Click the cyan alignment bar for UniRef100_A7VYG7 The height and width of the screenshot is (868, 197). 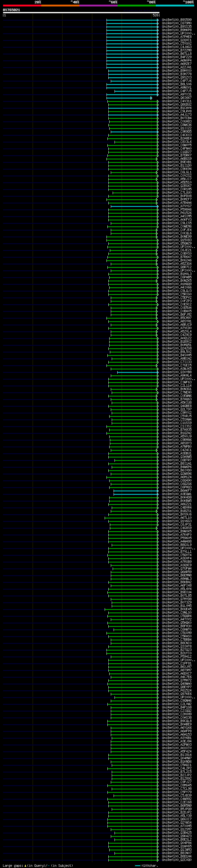135,206
